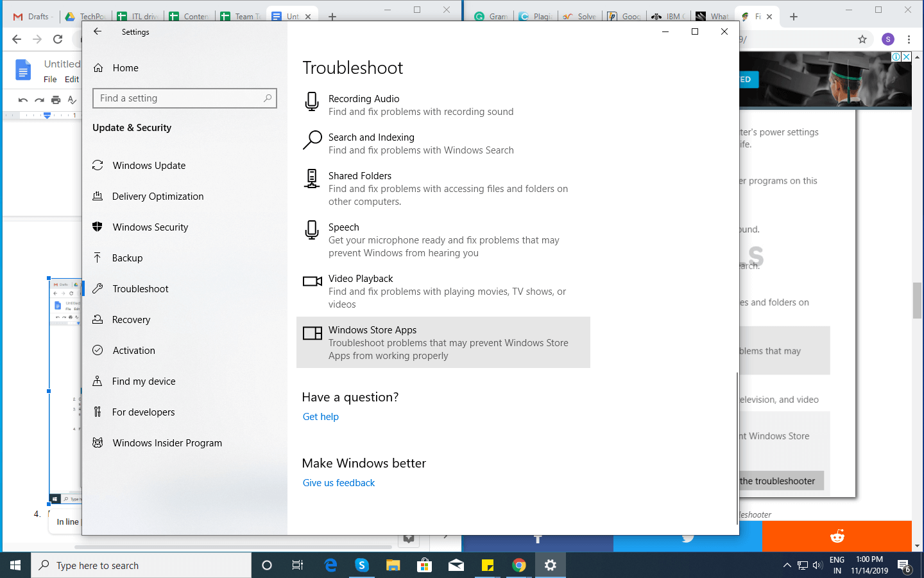
Task: Expand hidden icons in the system tray
Action: click(787, 565)
